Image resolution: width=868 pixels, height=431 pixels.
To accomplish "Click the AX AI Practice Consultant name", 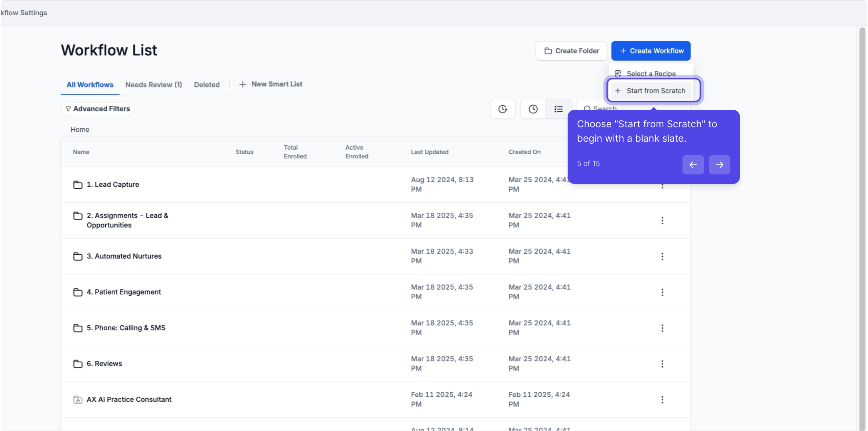I will pyautogui.click(x=129, y=399).
